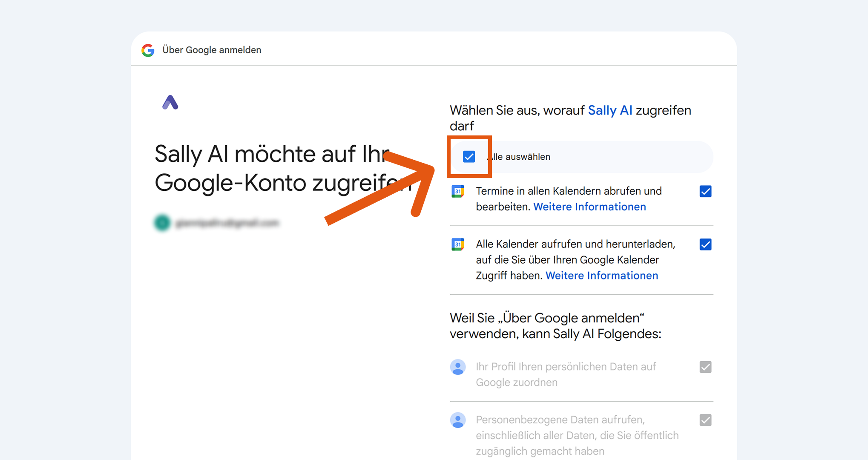Click calendar icon beside 'Alle Kalender aufrufen'
Screen dimensions: 868x460
click(458, 244)
